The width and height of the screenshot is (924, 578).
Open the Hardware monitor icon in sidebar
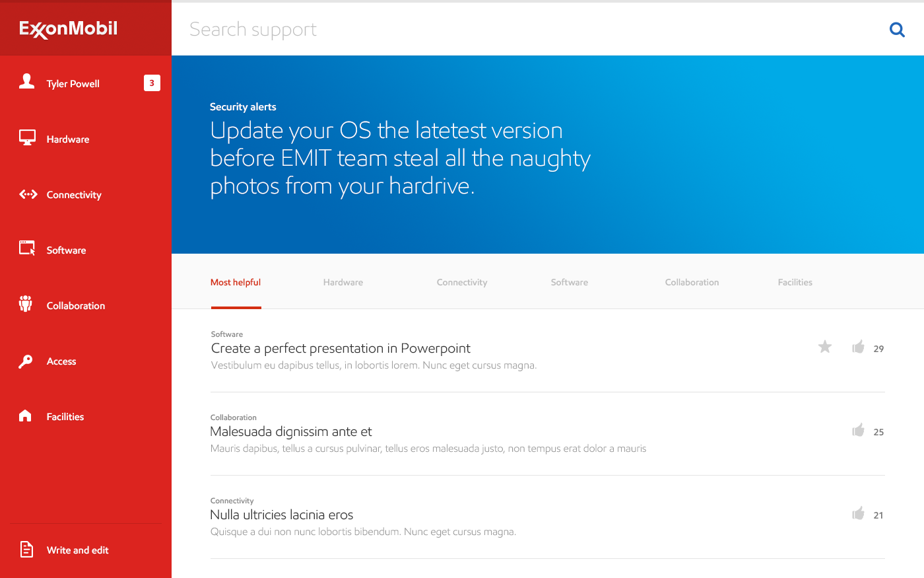(x=27, y=138)
